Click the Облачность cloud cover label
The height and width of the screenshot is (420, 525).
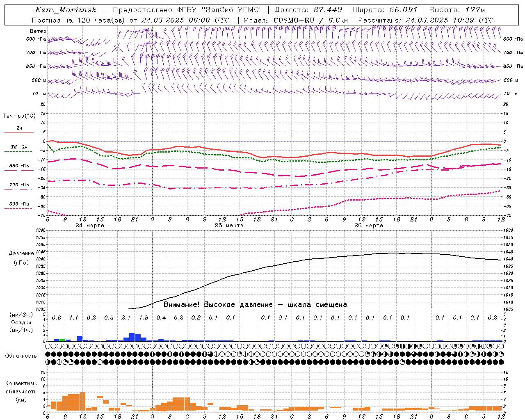coord(21,356)
